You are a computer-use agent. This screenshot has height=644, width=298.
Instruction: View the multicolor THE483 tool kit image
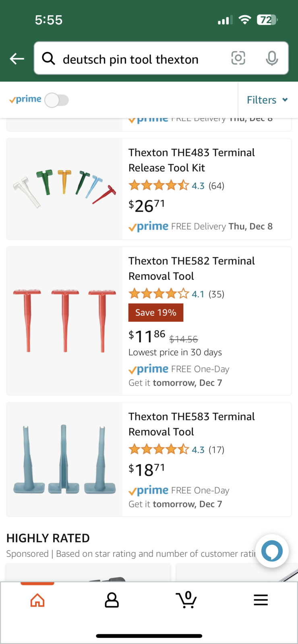pos(64,188)
